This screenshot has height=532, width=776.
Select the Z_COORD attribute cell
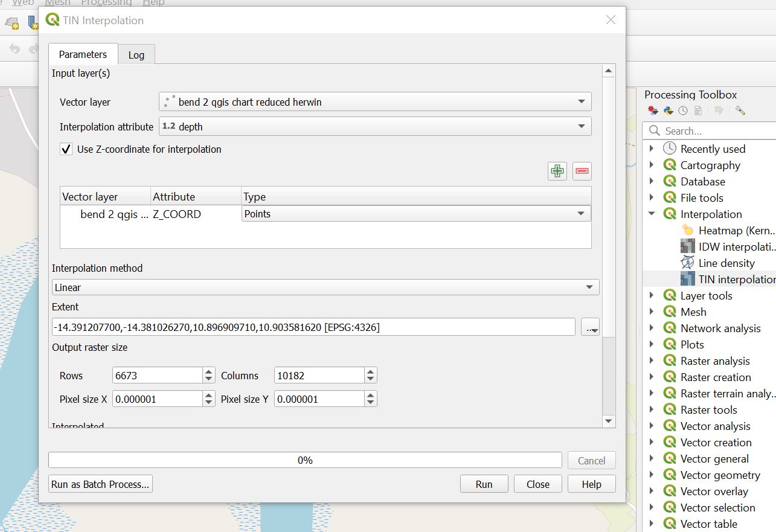[196, 214]
